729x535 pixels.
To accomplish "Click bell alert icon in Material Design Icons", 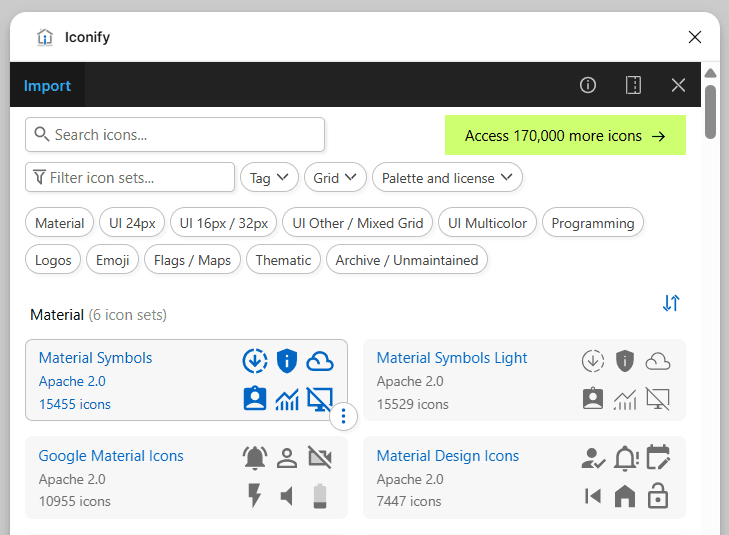I will click(626, 458).
